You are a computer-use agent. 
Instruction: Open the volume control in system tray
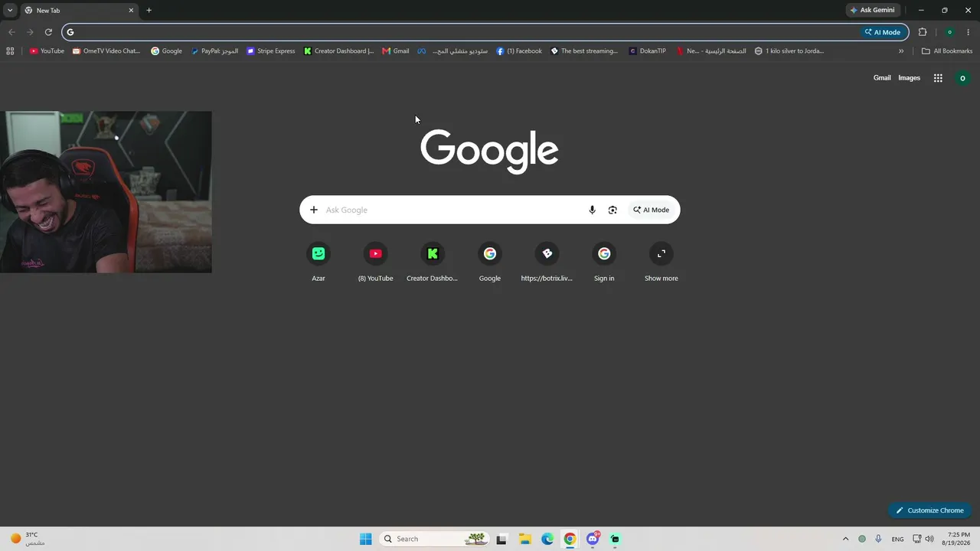coord(929,539)
